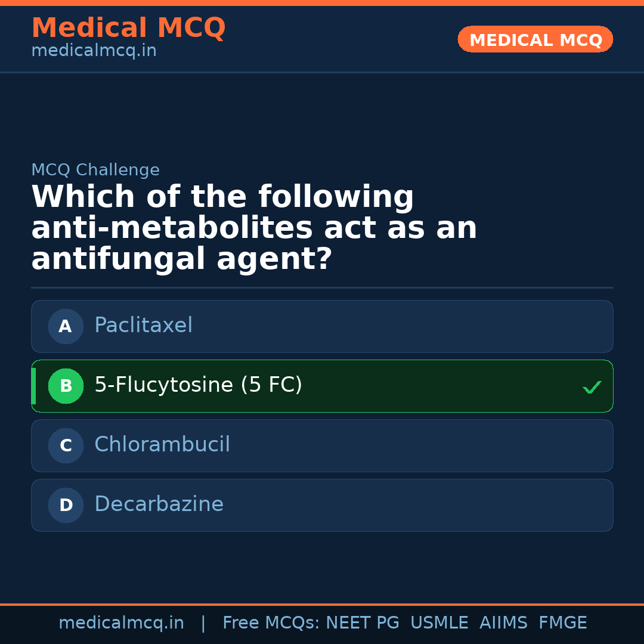Image resolution: width=644 pixels, height=644 pixels.
Task: Open the MCQ Challenge section label
Action: 95,170
